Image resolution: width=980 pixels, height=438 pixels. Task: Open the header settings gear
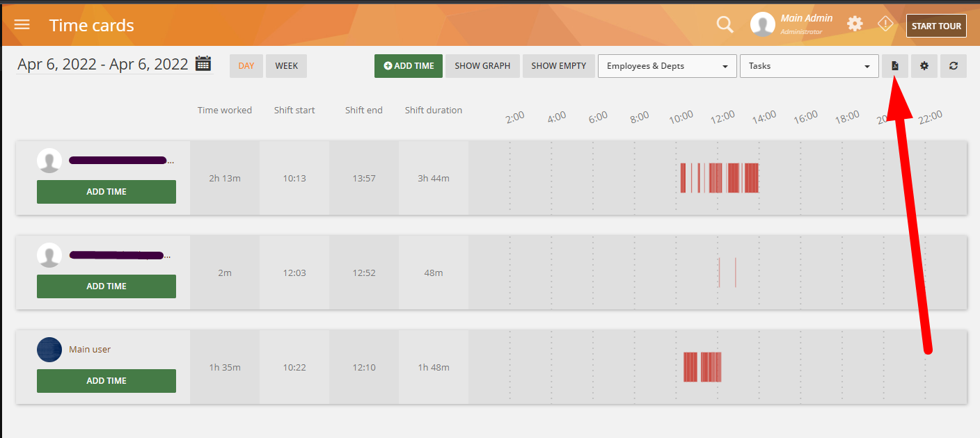point(855,24)
